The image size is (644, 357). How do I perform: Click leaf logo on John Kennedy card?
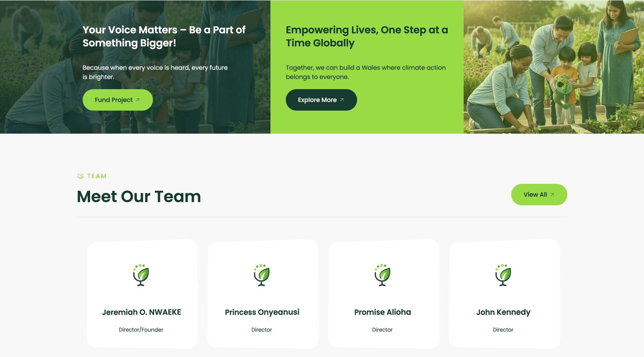[503, 275]
